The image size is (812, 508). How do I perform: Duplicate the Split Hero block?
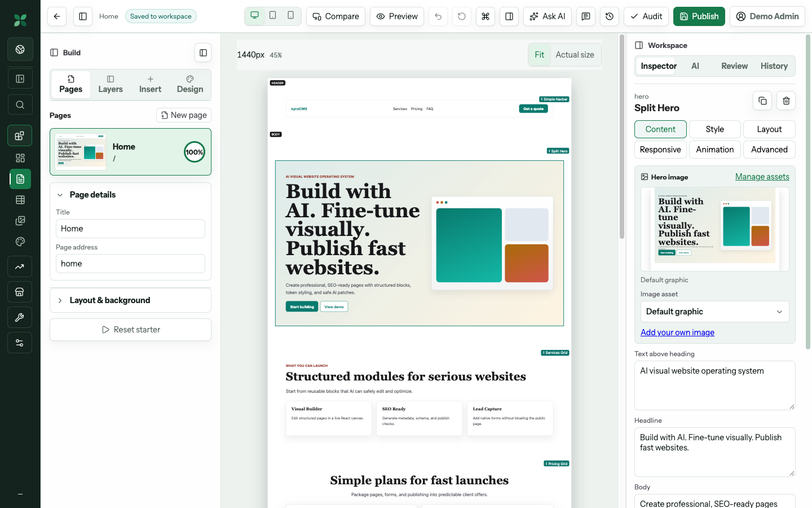762,101
